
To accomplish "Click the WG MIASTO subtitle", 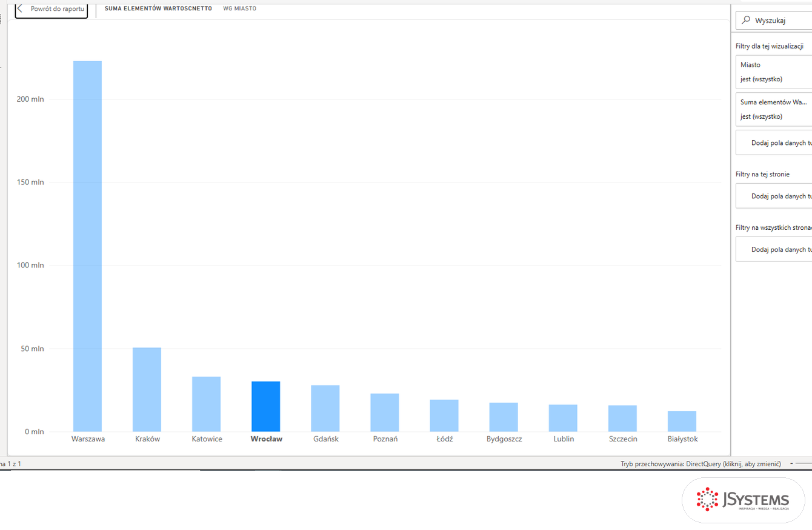I will pos(239,8).
